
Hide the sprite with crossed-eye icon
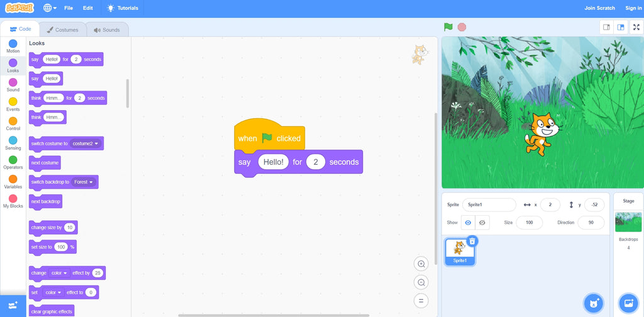(482, 223)
